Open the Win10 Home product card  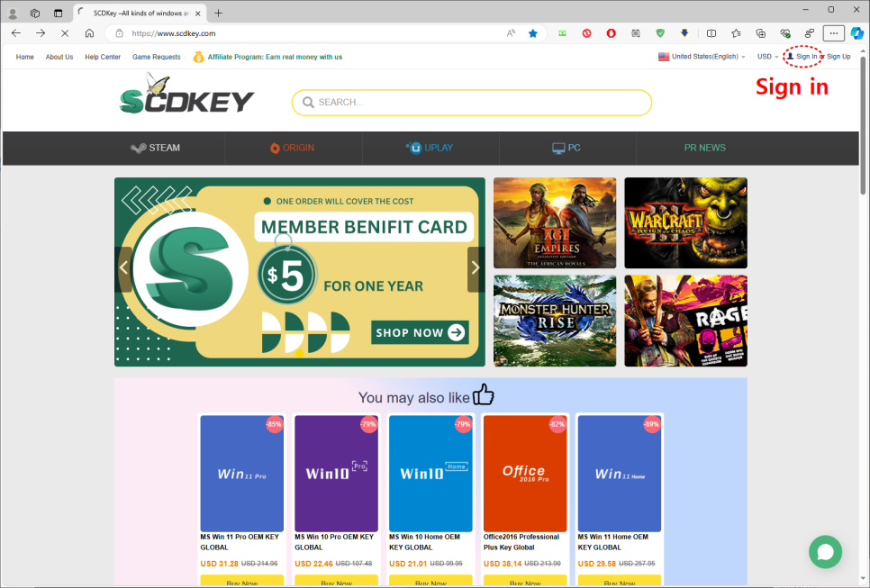(430, 473)
